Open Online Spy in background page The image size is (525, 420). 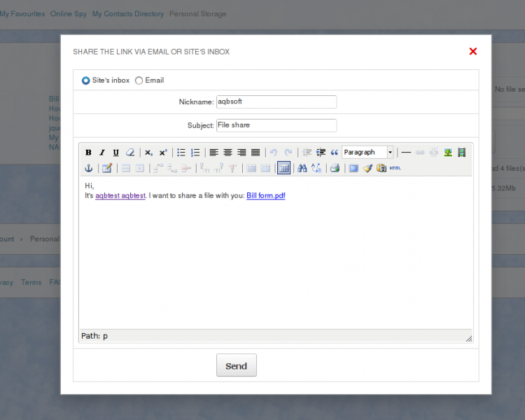69,14
